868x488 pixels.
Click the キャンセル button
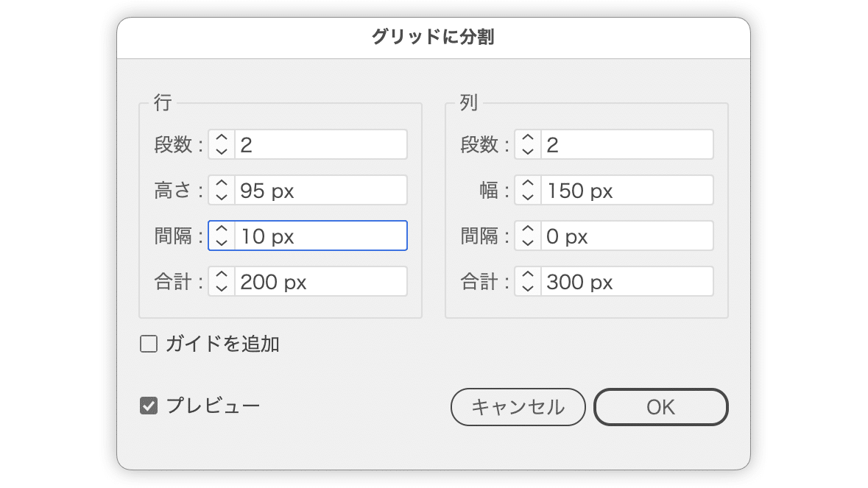pos(518,407)
